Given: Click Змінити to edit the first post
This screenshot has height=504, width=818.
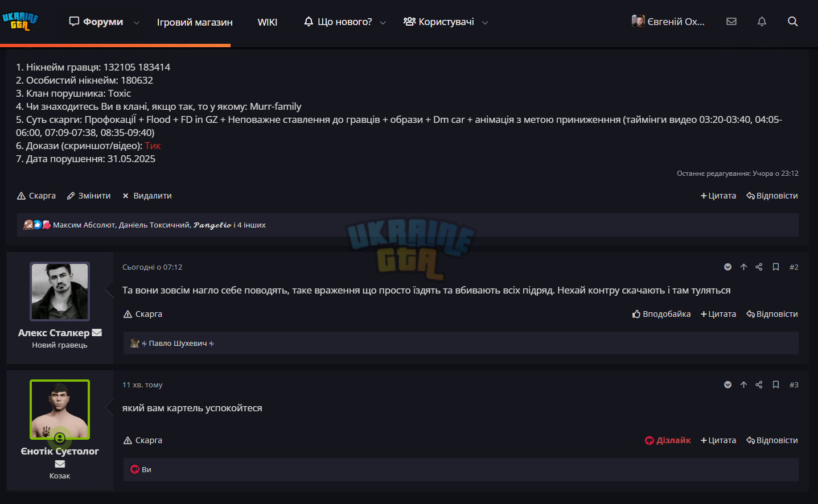Looking at the screenshot, I should pos(89,196).
